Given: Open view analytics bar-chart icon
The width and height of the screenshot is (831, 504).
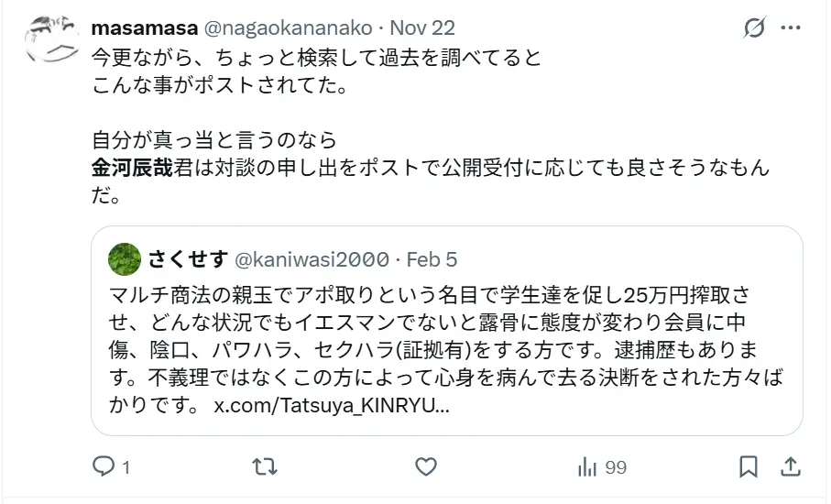Looking at the screenshot, I should pyautogui.click(x=587, y=467).
